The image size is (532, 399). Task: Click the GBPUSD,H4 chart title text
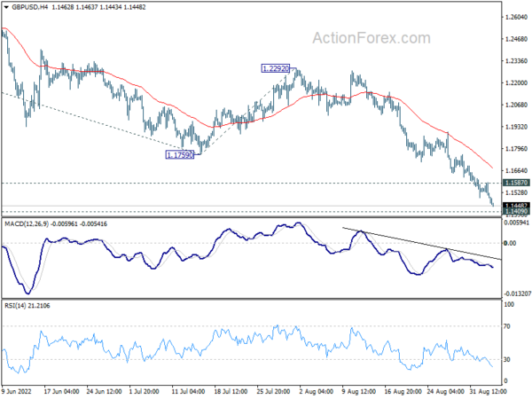(x=30, y=7)
